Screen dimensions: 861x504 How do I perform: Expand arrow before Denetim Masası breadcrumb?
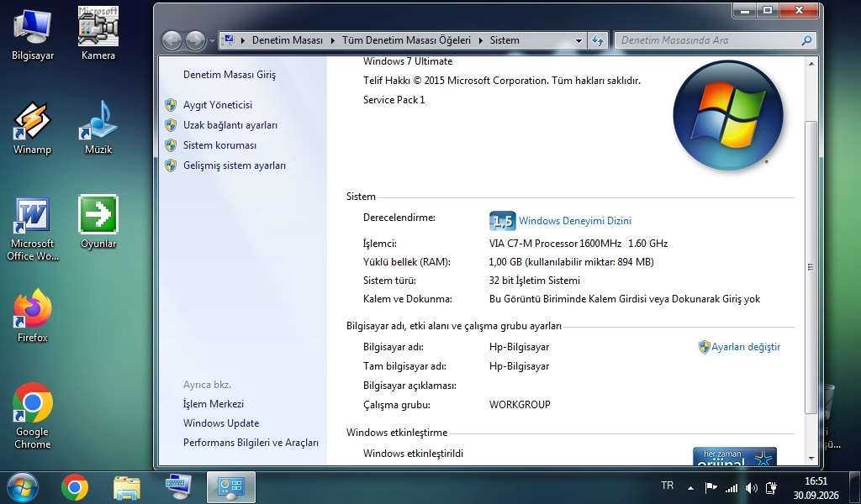[243, 40]
